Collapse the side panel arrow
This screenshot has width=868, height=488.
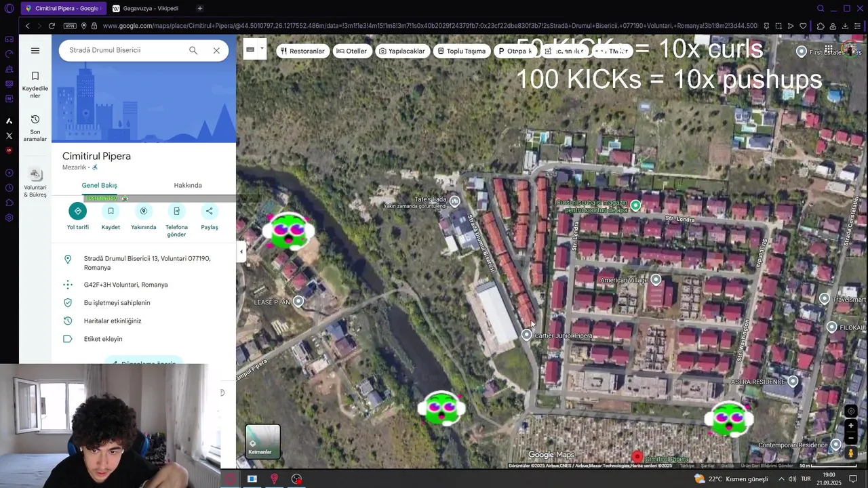tap(241, 252)
